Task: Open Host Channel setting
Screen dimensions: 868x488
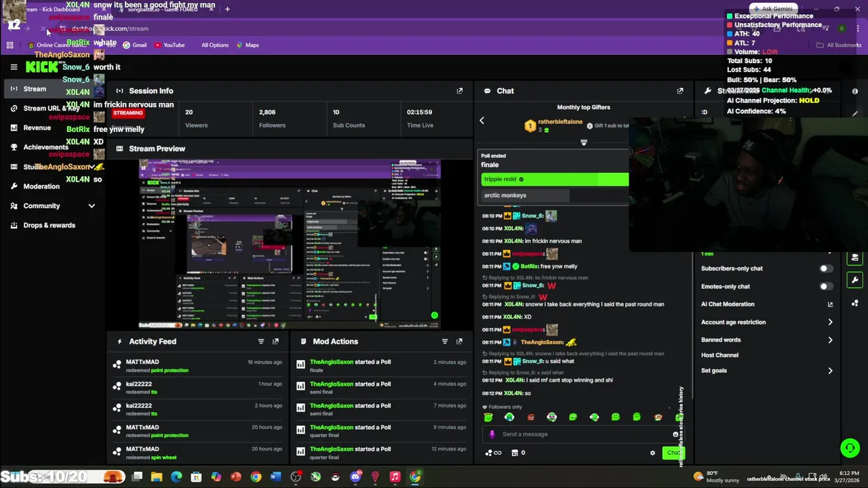Action: (719, 355)
